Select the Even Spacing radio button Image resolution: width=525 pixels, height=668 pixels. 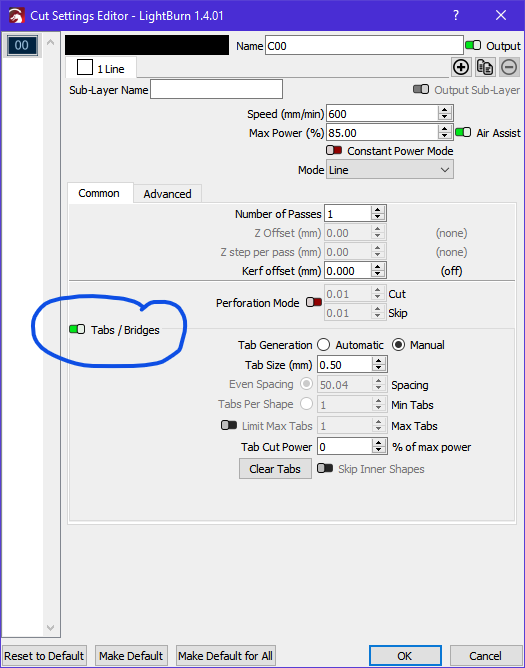[x=306, y=384]
